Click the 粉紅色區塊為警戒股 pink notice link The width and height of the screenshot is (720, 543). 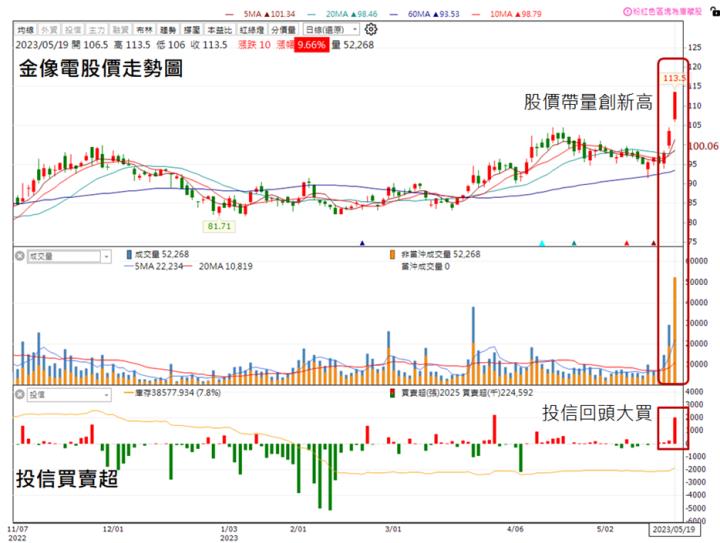click(x=667, y=12)
